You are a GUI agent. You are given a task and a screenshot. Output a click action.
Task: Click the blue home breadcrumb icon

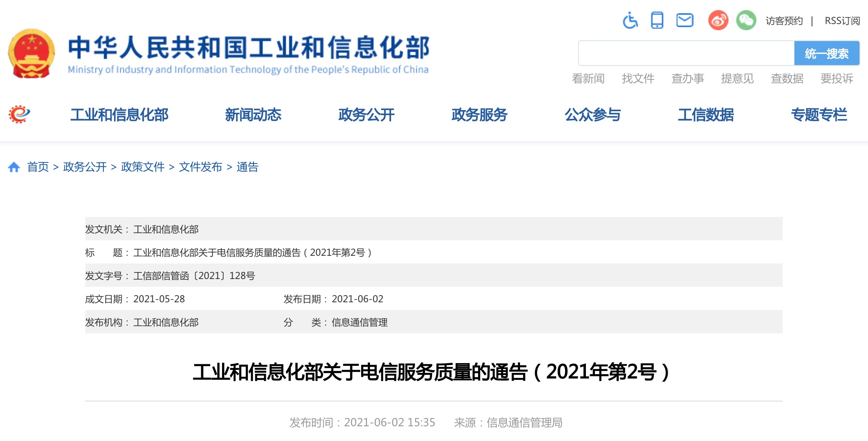(x=14, y=167)
